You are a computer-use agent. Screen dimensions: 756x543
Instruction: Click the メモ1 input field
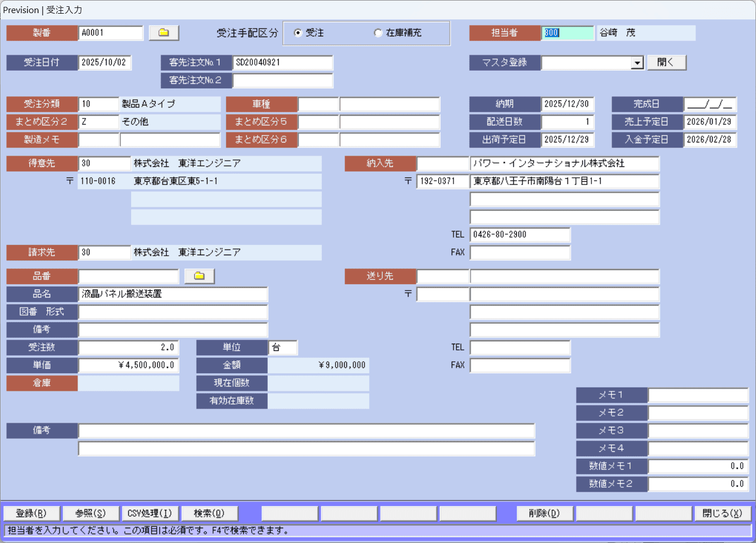698,395
